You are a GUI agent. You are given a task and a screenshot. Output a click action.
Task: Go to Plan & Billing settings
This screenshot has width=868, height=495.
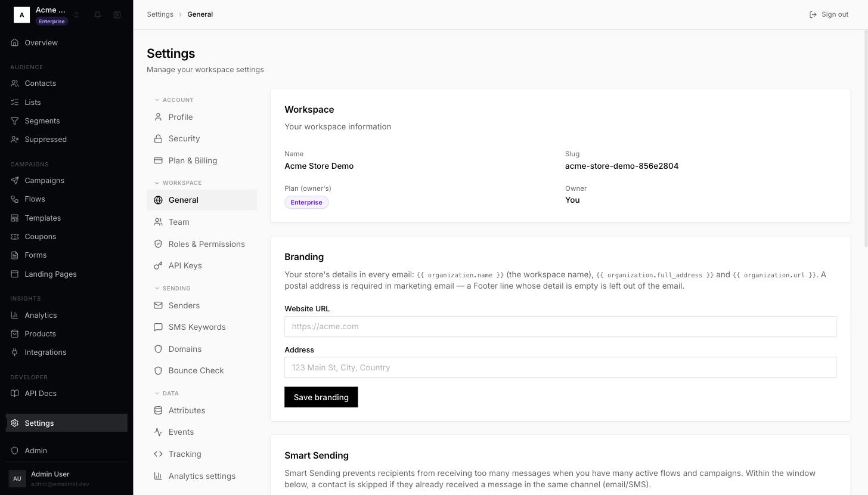(201, 161)
